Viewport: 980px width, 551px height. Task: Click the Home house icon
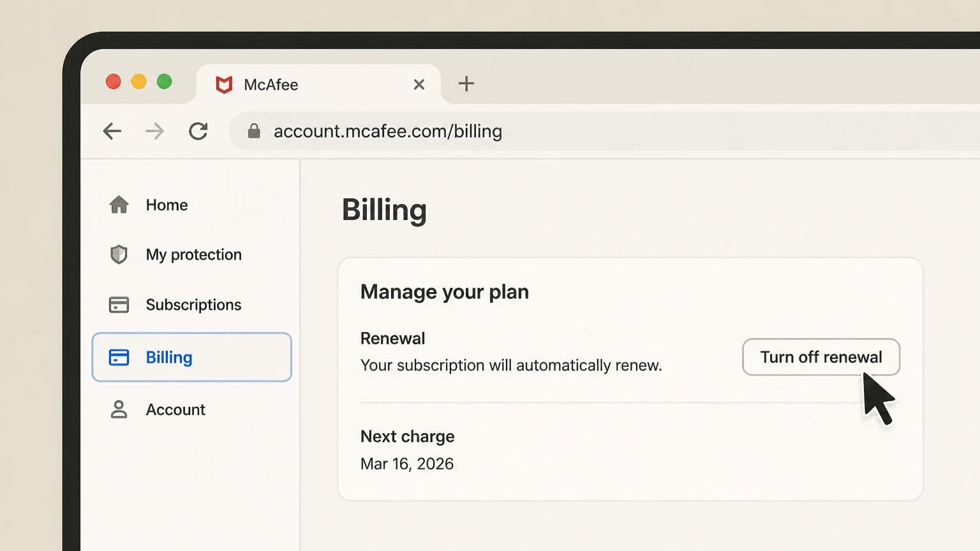[119, 205]
